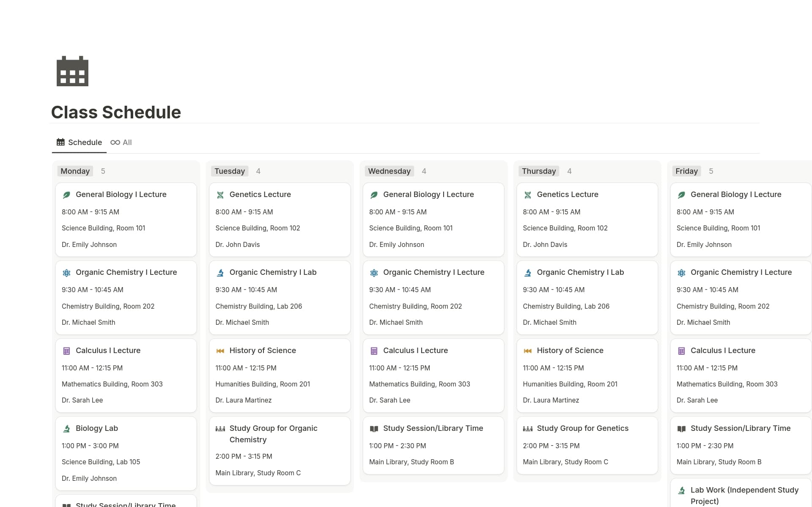The image size is (812, 507).
Task: Click the Class Schedule page title
Action: [116, 112]
